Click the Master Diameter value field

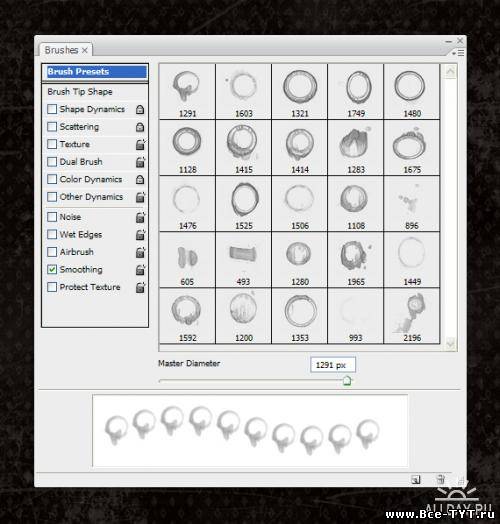click(333, 365)
